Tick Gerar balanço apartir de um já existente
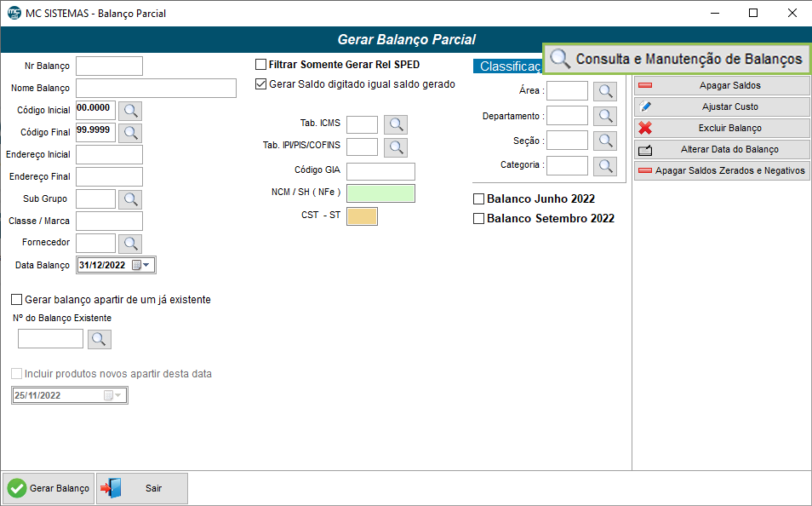This screenshot has width=812, height=506. (17, 300)
